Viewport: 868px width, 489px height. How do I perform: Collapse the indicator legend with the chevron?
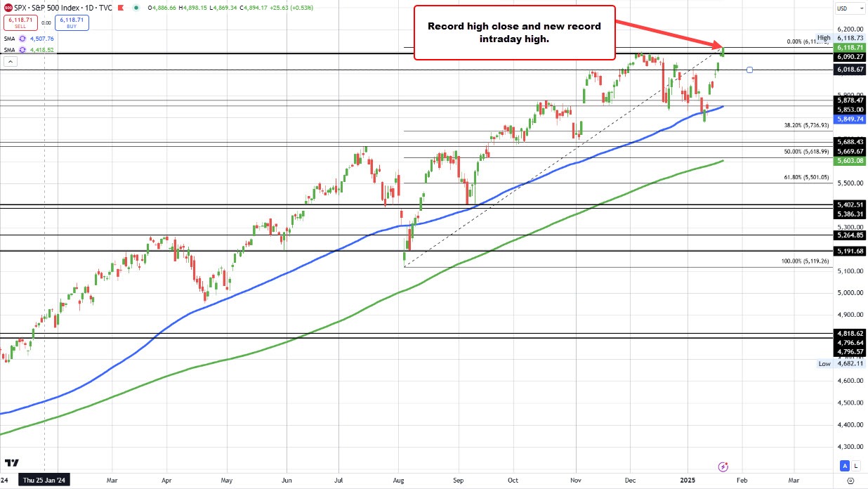[x=11, y=60]
